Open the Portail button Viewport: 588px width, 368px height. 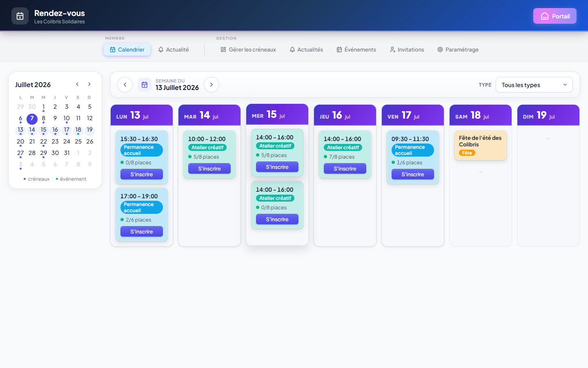pyautogui.click(x=555, y=16)
